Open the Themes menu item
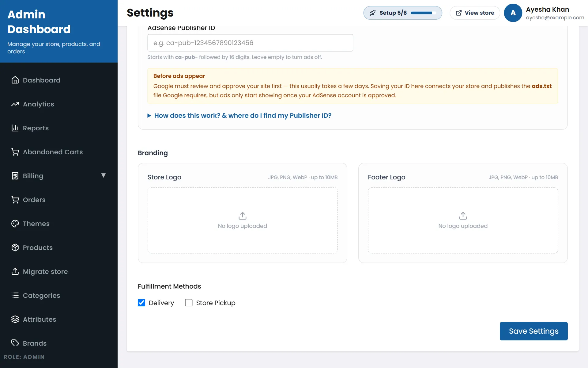Screen dimensions: 588x368 pos(59,224)
